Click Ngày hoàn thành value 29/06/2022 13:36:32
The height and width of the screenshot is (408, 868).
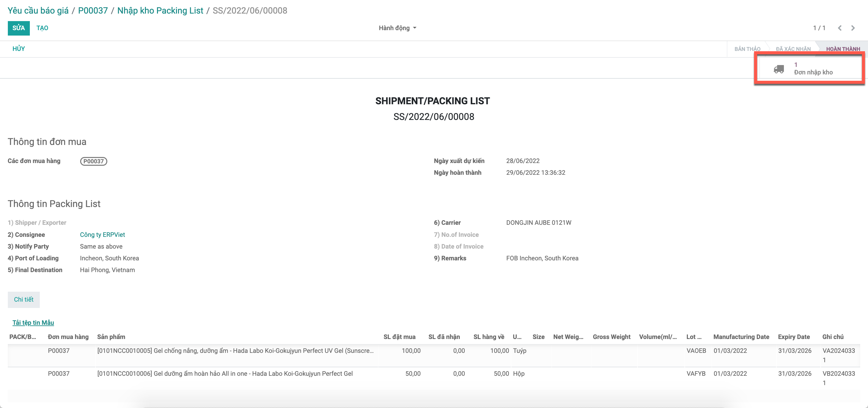click(x=536, y=172)
